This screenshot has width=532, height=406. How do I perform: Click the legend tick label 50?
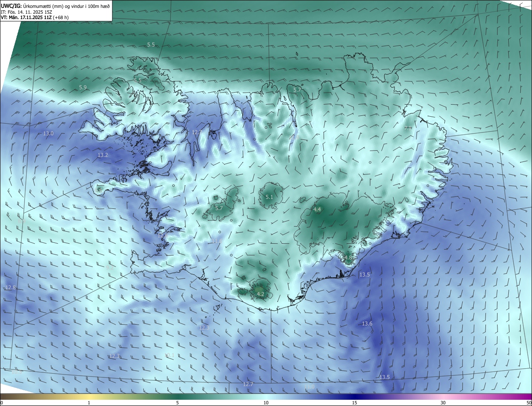(x=529, y=403)
